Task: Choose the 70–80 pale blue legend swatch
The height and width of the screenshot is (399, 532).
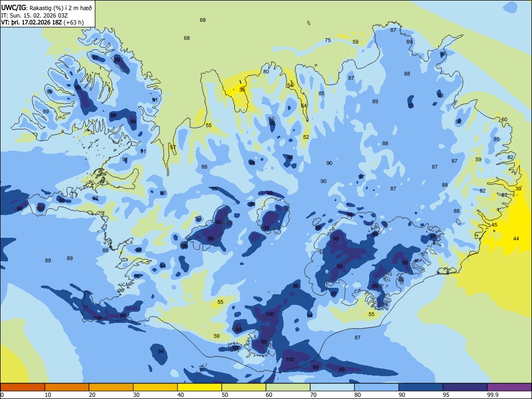Action: click(332, 387)
